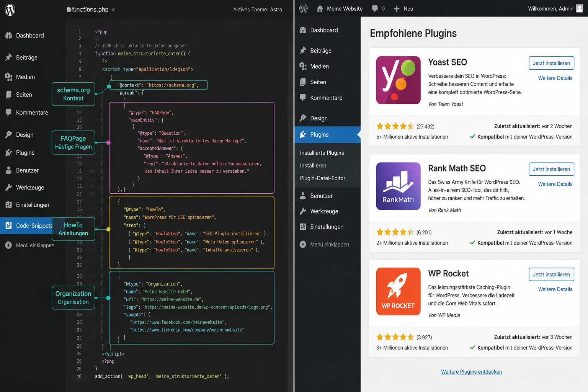Click the WP Rocket star rating
Screen dimensions: 588x392
(x=395, y=337)
